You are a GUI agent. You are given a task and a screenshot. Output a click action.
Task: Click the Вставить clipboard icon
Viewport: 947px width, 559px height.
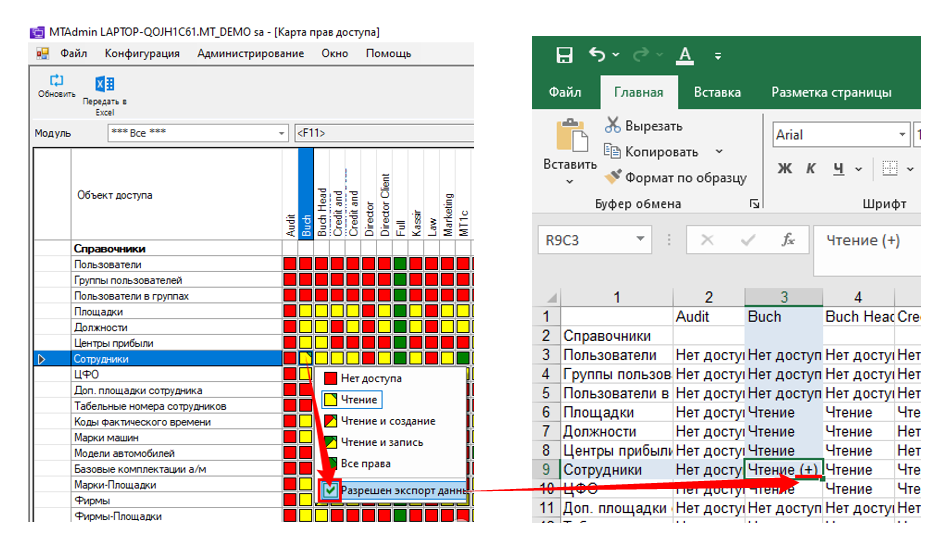pos(571,137)
